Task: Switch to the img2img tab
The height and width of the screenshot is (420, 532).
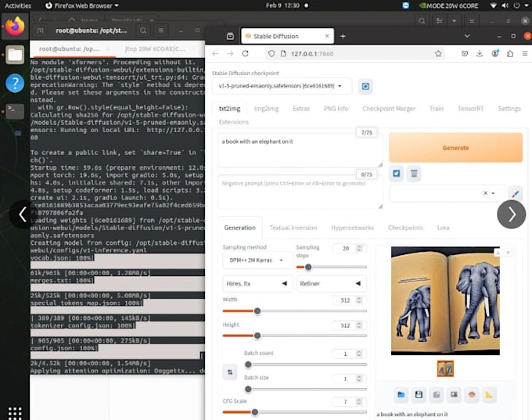Action: click(x=266, y=109)
